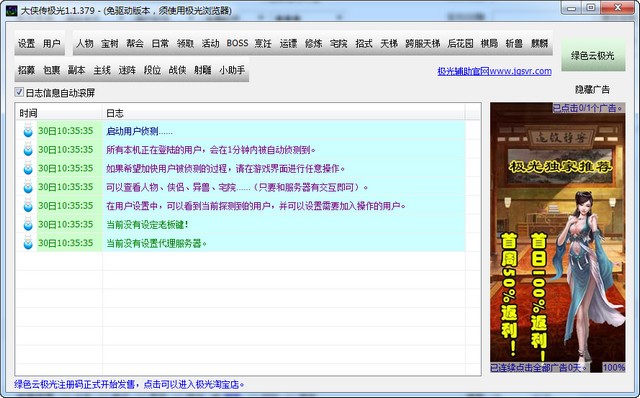Click the icon beside 当前没有设定老板键 row
The width and height of the screenshot is (640, 398).
[x=28, y=224]
